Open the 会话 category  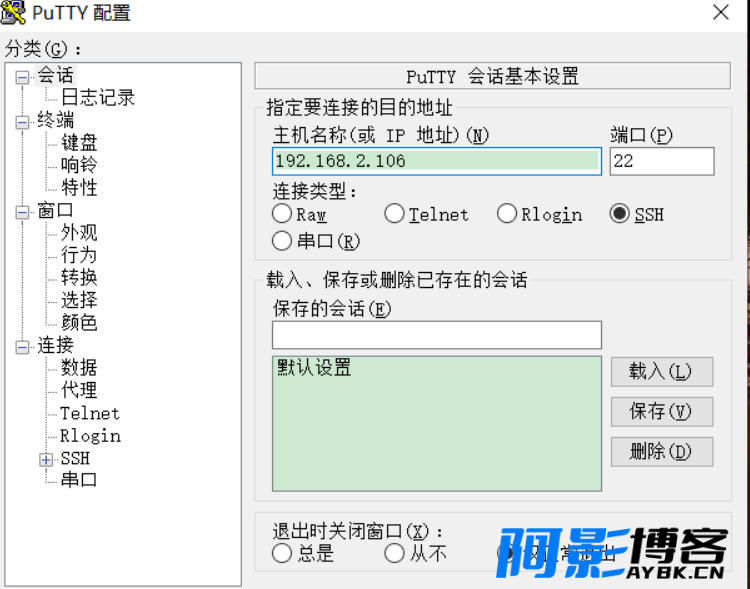55,76
